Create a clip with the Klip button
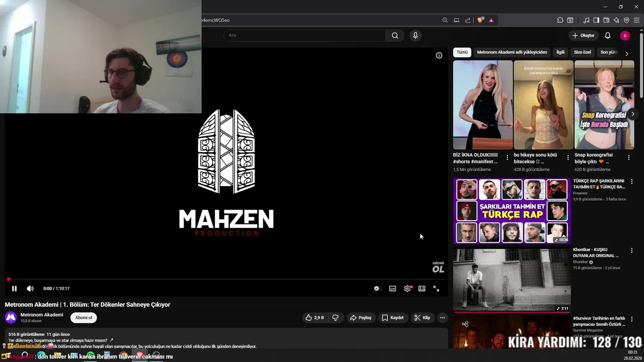This screenshot has width=644, height=362. pos(422,318)
